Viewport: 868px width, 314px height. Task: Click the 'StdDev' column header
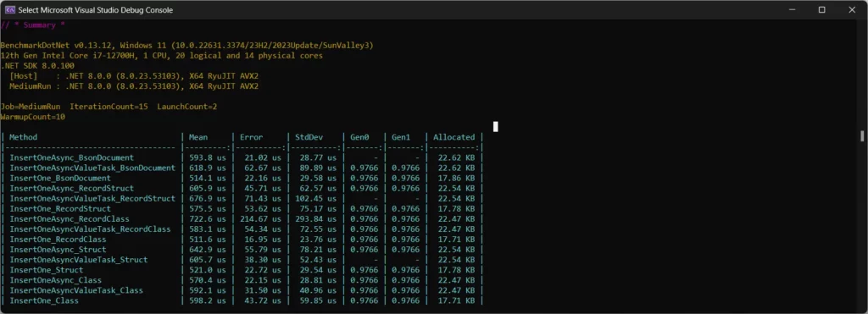pyautogui.click(x=309, y=137)
